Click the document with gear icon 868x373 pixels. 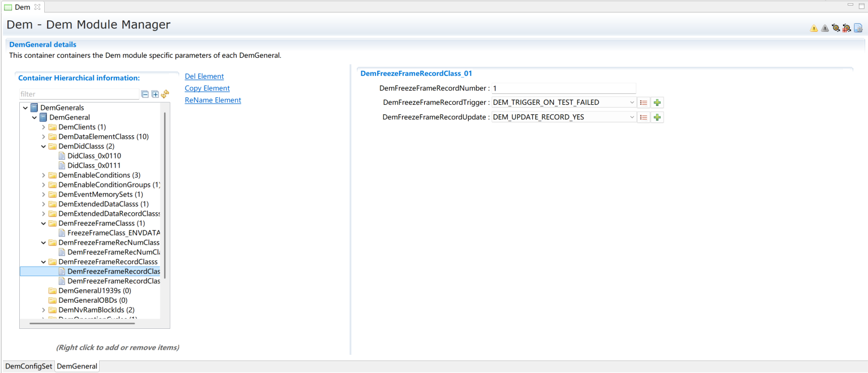click(858, 28)
